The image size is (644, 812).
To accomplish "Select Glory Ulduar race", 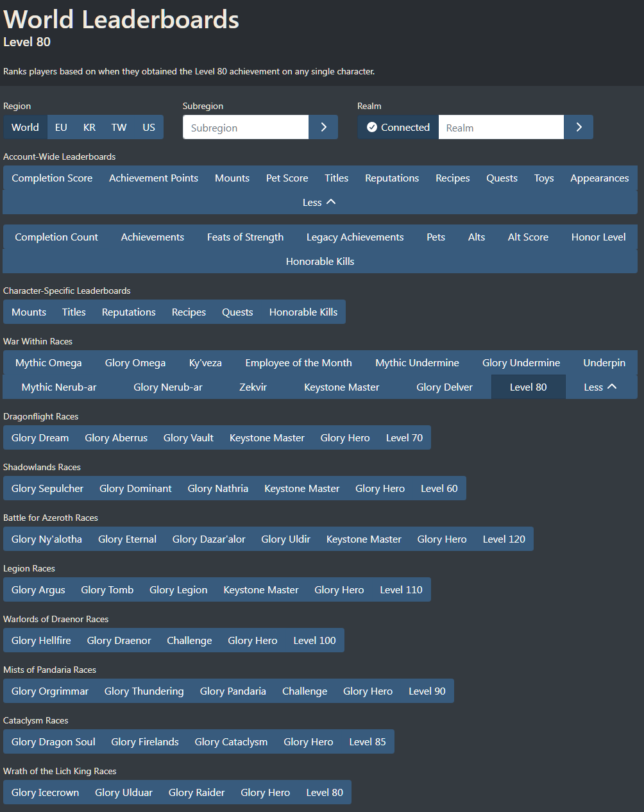I will [x=124, y=792].
